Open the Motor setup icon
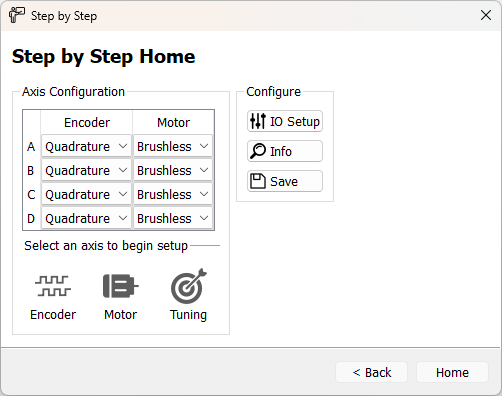 coord(121,286)
